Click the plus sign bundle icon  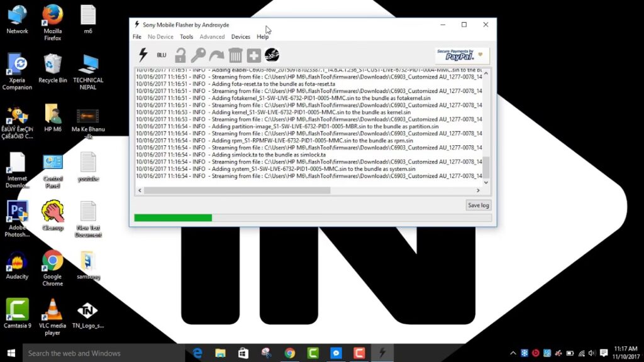(253, 55)
